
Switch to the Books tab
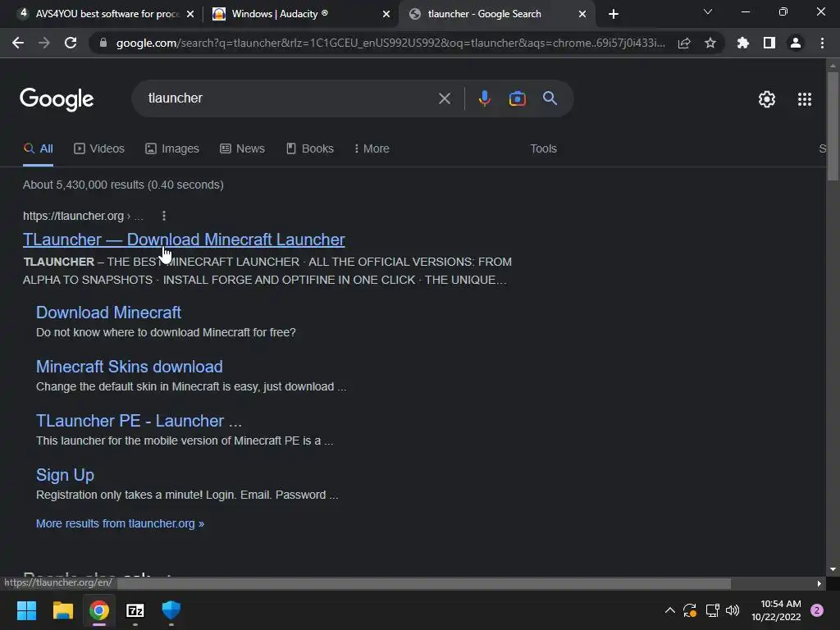click(x=310, y=149)
